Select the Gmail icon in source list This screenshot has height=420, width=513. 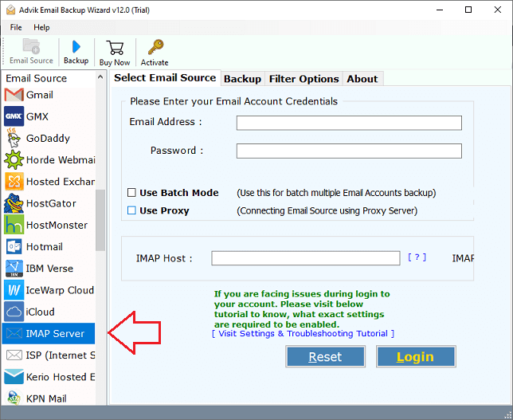14,95
